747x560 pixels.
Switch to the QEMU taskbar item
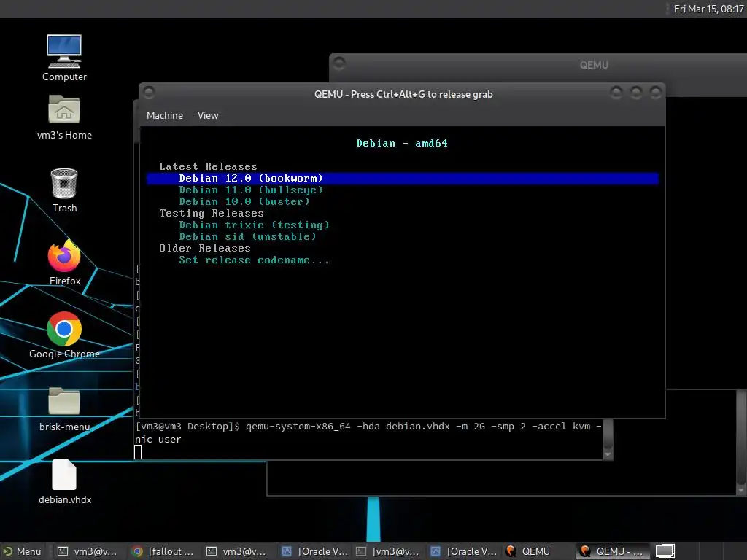[528, 551]
